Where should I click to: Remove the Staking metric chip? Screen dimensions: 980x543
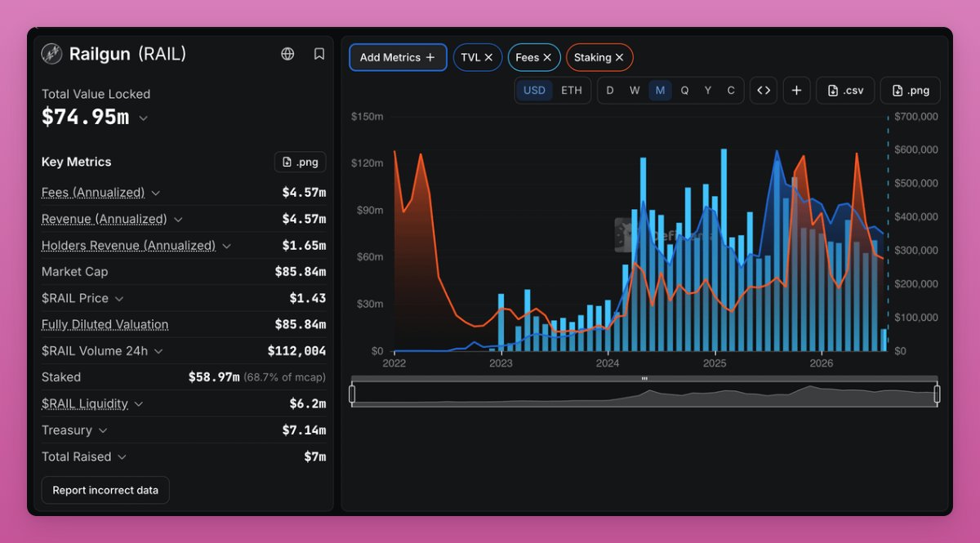point(620,57)
